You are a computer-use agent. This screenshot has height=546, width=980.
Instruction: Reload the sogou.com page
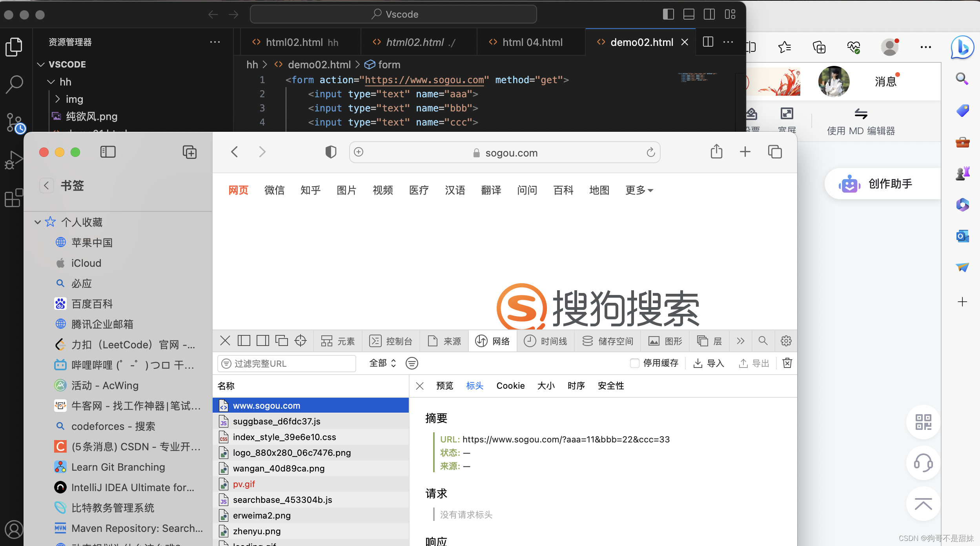pos(651,152)
